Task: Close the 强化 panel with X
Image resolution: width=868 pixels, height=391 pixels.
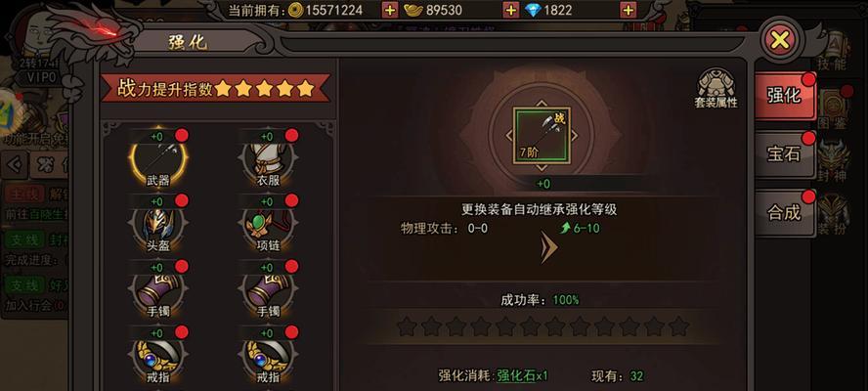Action: click(x=779, y=39)
